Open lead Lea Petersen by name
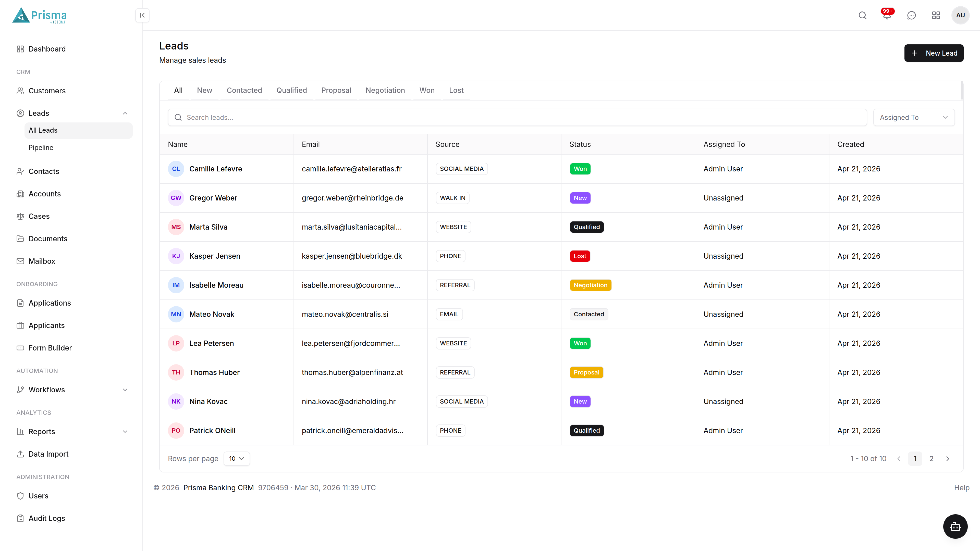This screenshot has width=980, height=551. tap(212, 343)
